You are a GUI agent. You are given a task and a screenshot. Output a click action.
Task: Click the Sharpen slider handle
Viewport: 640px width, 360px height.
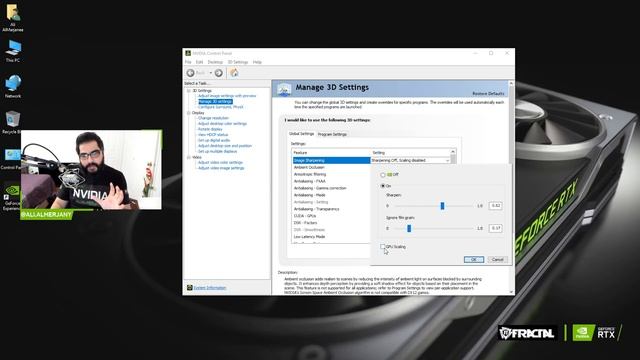coord(442,206)
